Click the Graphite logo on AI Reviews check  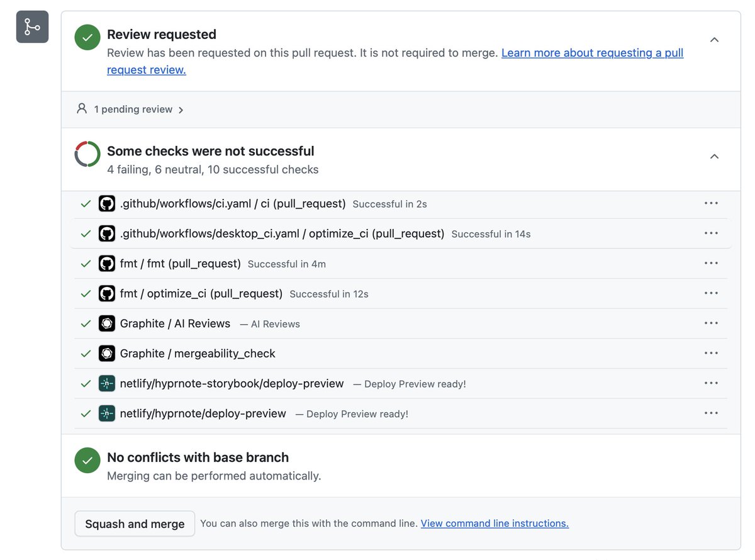(107, 323)
